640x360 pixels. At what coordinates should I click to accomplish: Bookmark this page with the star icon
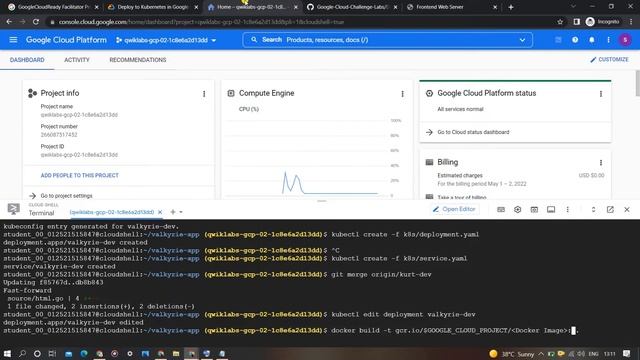pos(560,22)
